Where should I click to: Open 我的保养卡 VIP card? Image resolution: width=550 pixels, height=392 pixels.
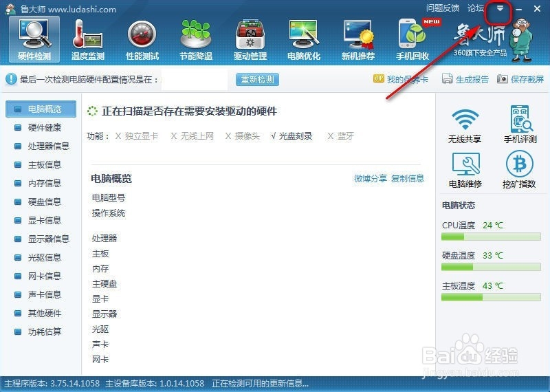[x=401, y=79]
